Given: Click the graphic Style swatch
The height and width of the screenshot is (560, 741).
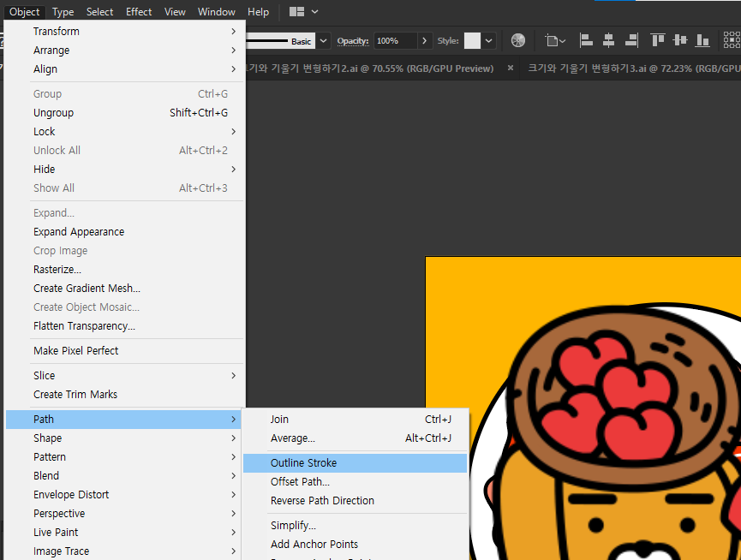Looking at the screenshot, I should point(472,41).
